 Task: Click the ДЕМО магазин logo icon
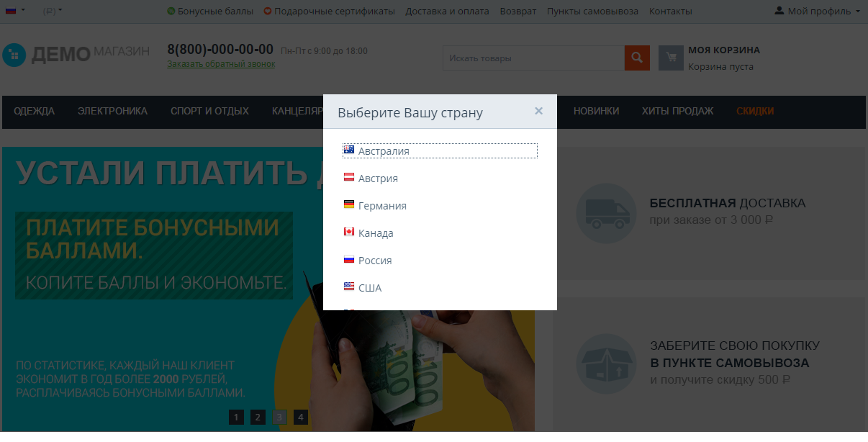tap(14, 55)
